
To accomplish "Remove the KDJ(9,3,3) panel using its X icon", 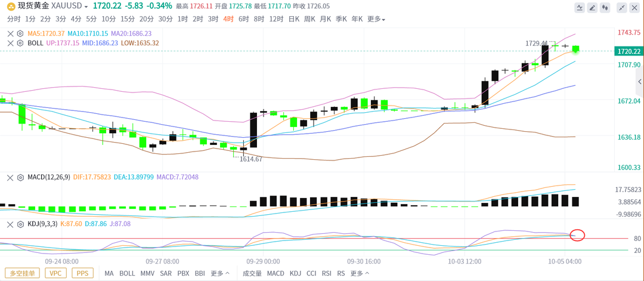I will 10,224.
